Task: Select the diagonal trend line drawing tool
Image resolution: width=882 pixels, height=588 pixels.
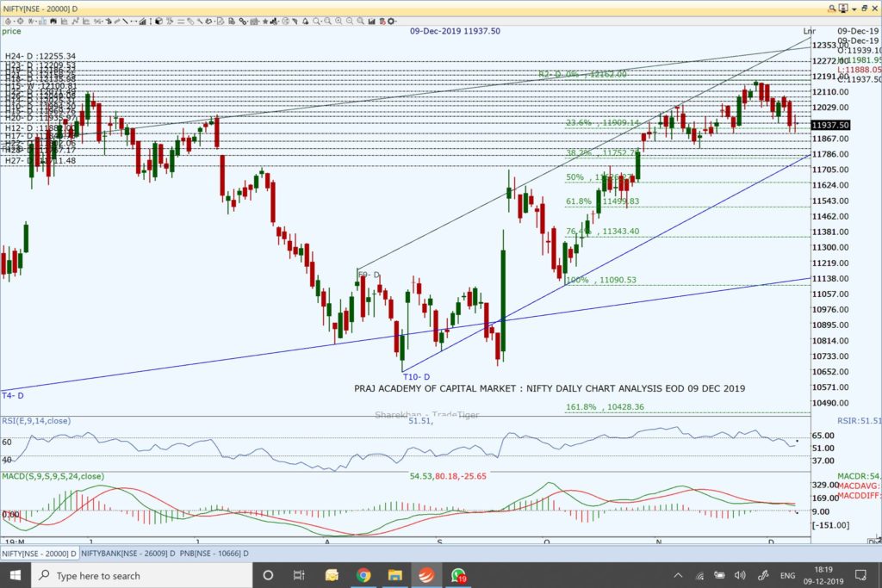Action: (x=125, y=22)
